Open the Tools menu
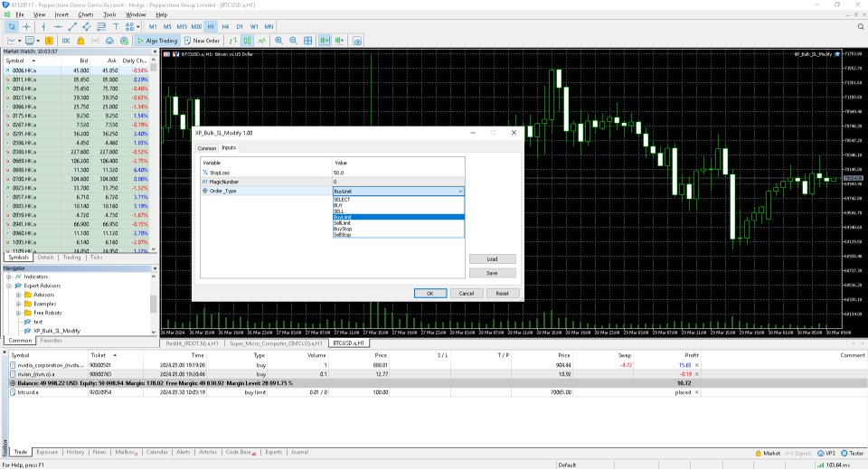The width and height of the screenshot is (868, 469). 109,14
